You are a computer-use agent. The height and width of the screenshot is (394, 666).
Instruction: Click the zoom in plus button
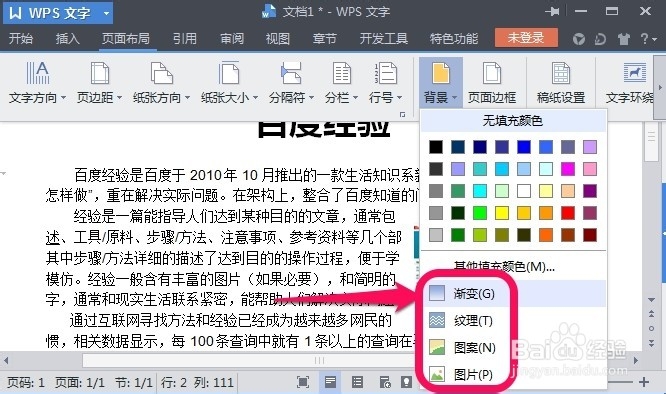coord(643,382)
